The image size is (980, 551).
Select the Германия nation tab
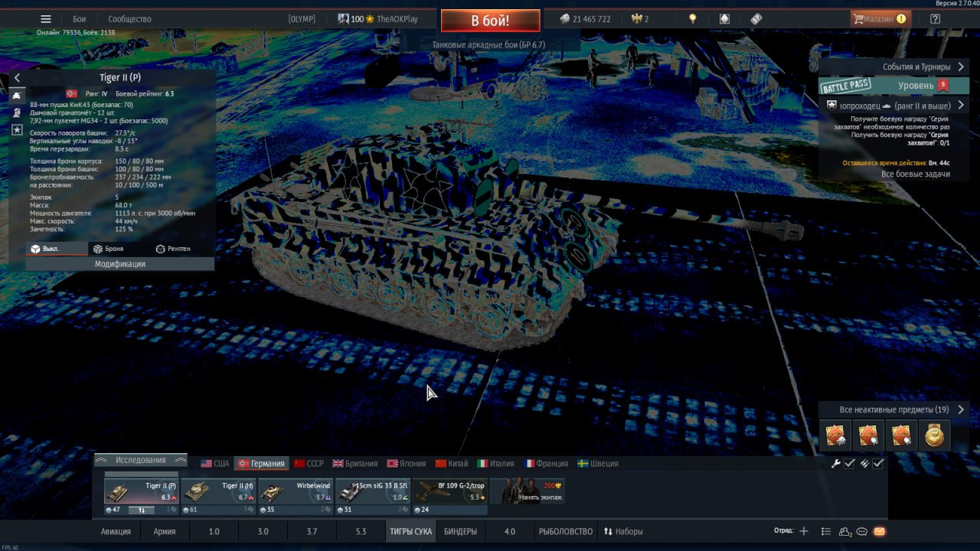pyautogui.click(x=262, y=464)
